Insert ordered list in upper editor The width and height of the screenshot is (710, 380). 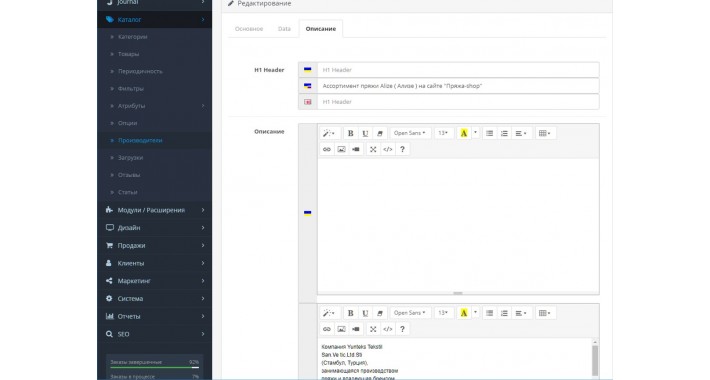click(x=504, y=133)
